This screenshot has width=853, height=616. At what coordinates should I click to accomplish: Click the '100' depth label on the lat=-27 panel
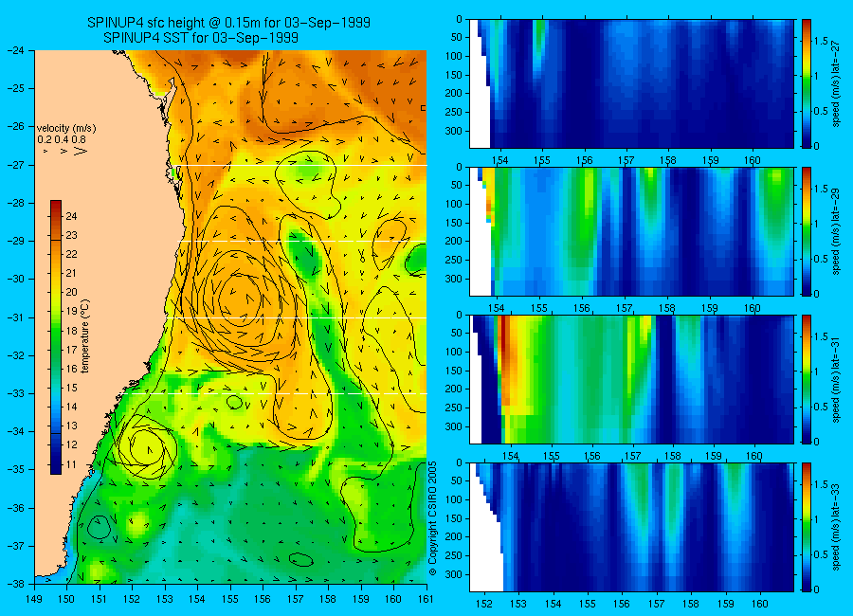[453, 56]
